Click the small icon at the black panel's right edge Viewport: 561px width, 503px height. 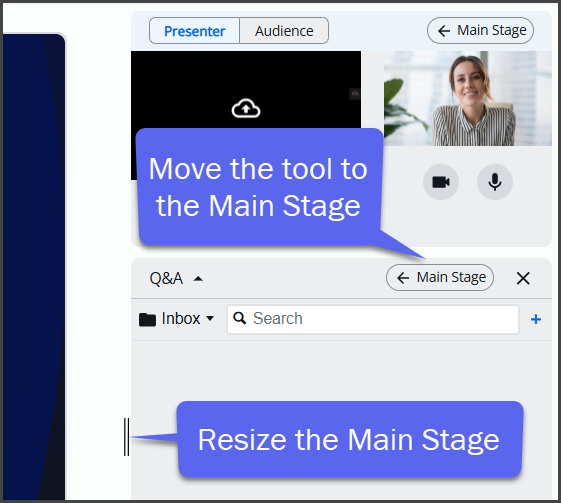pyautogui.click(x=355, y=94)
